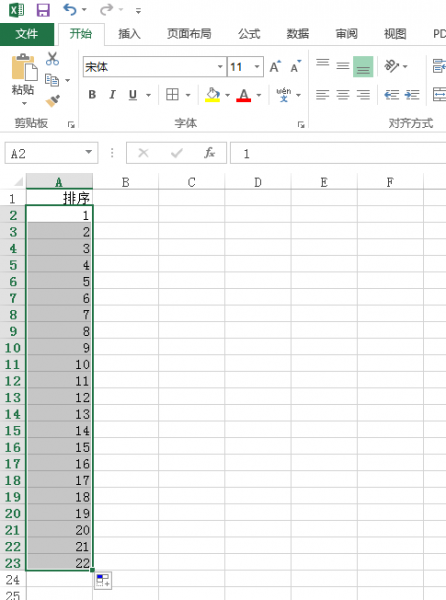The width and height of the screenshot is (446, 600).
Task: Apply the yellow fill color swatch
Action: point(213,95)
